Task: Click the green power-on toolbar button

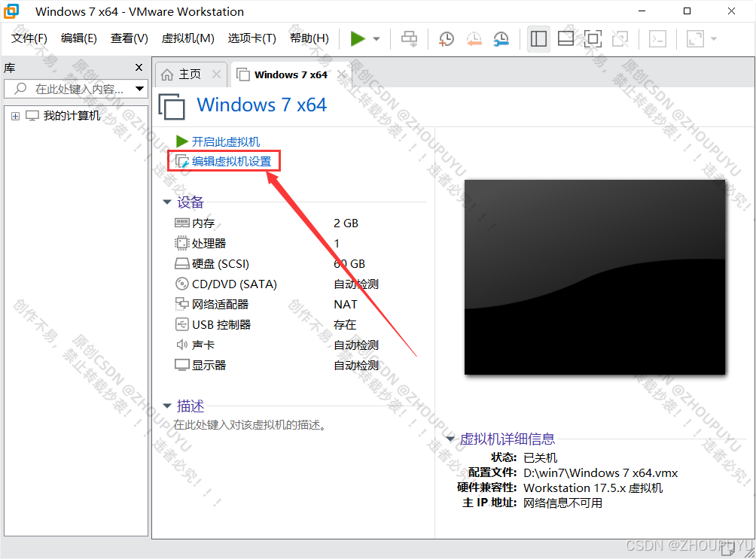Action: point(358,38)
